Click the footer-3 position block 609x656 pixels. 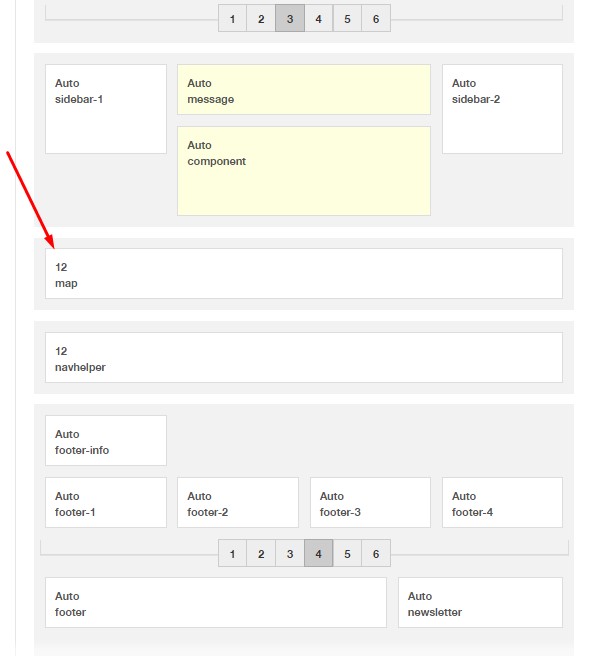tap(370, 503)
